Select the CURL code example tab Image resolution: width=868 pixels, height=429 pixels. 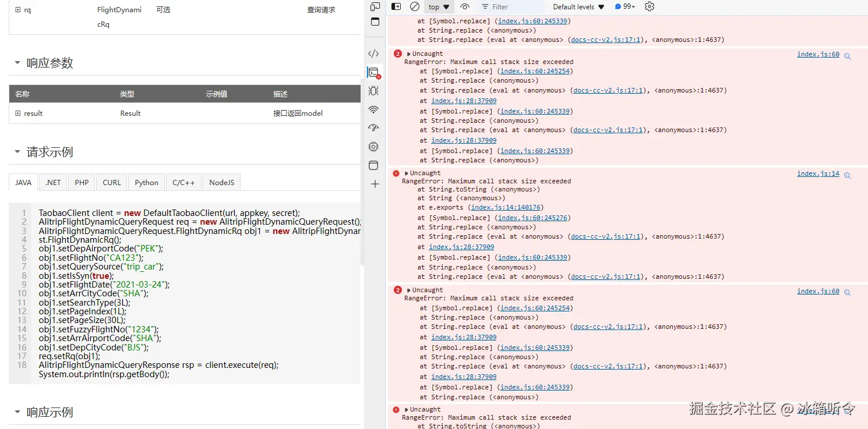tap(112, 183)
